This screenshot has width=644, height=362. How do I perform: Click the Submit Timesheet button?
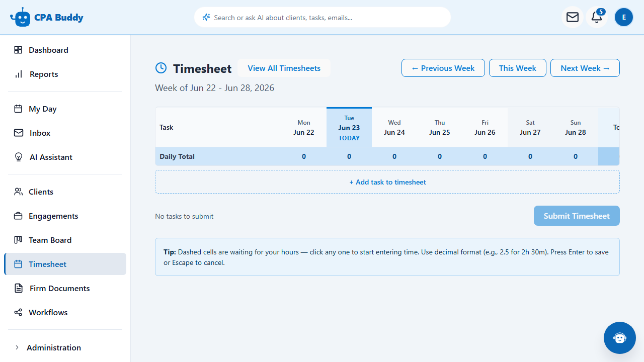click(577, 216)
